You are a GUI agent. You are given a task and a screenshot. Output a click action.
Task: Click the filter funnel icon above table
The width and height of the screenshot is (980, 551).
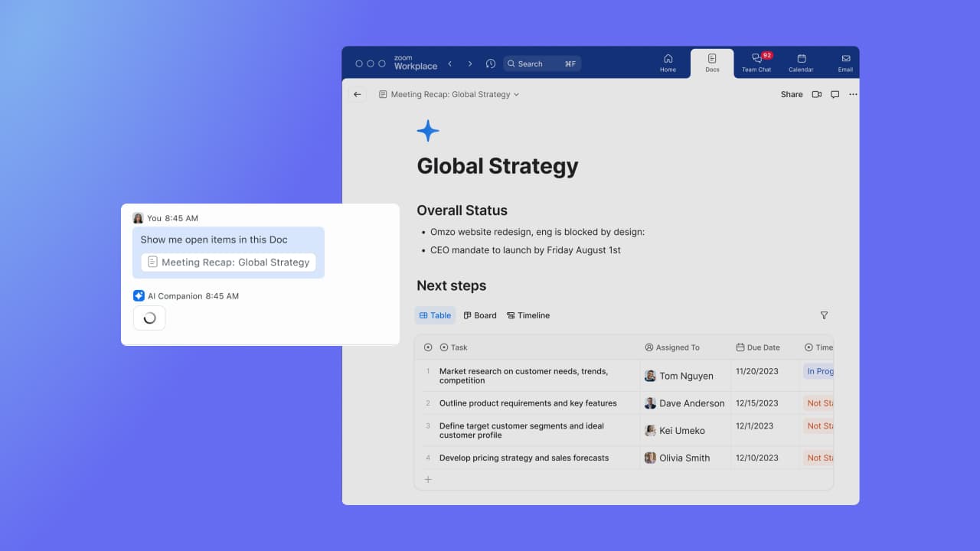(824, 315)
